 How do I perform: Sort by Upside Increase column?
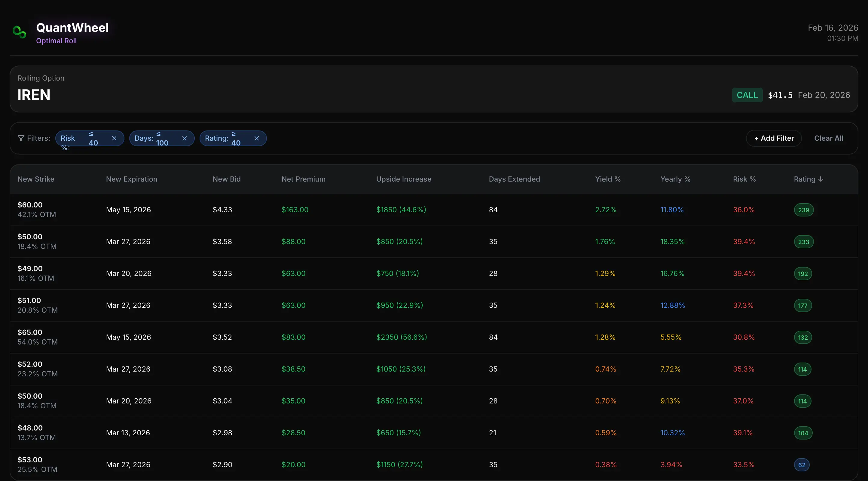pos(404,179)
